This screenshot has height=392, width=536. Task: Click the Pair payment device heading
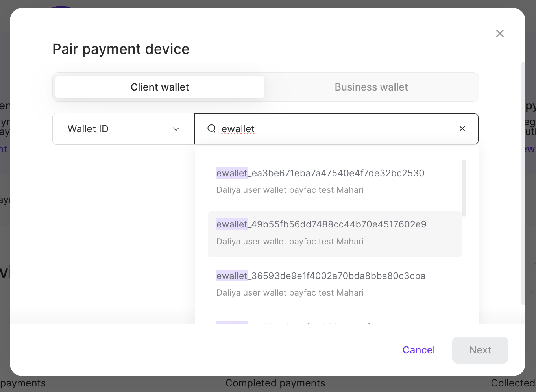point(121,49)
